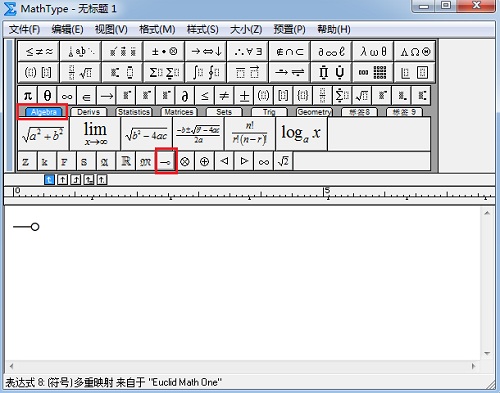Switch to the Algebra tab
The width and height of the screenshot is (500, 393).
click(x=43, y=112)
